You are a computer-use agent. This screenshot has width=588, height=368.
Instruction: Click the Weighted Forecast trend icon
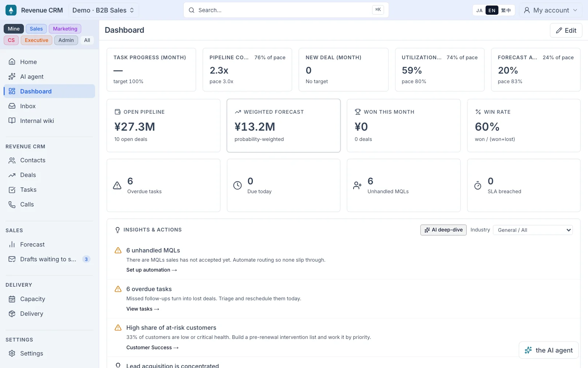coord(238,112)
